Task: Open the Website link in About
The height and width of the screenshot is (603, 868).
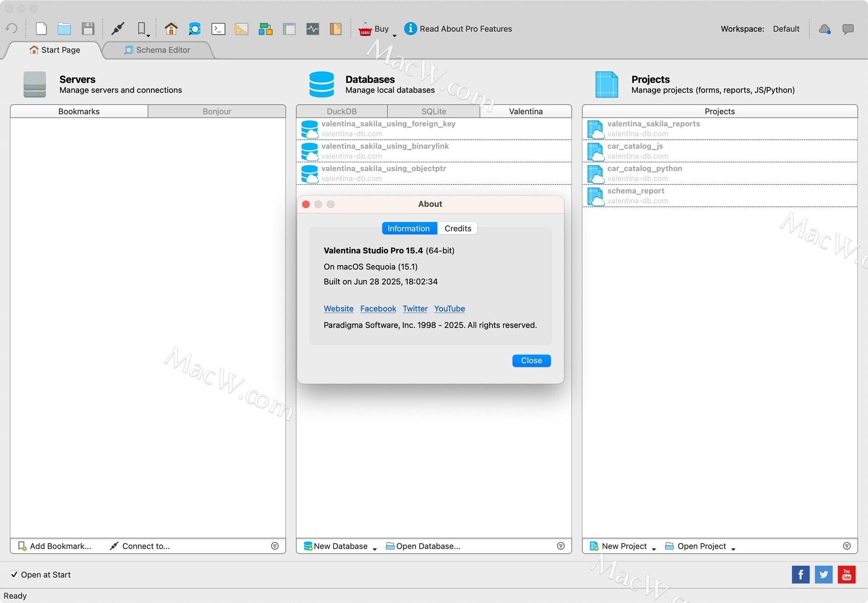Action: (x=339, y=309)
